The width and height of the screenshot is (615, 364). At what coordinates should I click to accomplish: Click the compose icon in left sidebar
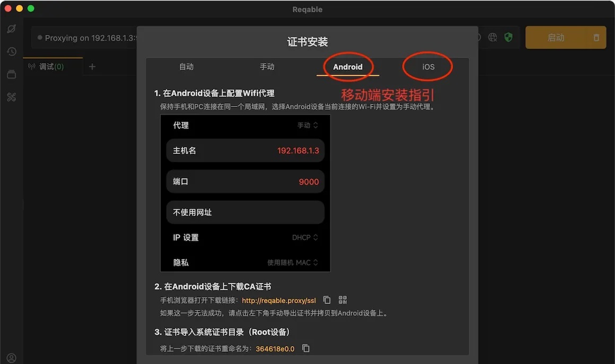pos(11,29)
